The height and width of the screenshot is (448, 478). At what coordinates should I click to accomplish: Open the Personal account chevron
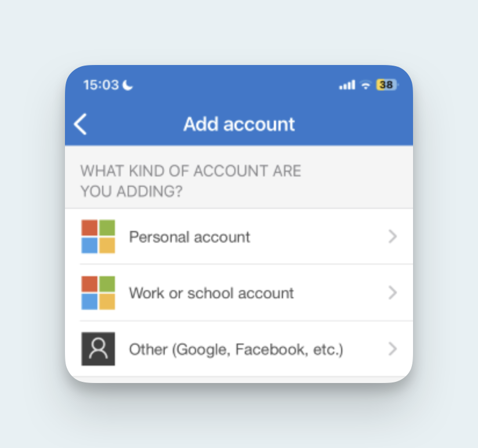coord(393,237)
